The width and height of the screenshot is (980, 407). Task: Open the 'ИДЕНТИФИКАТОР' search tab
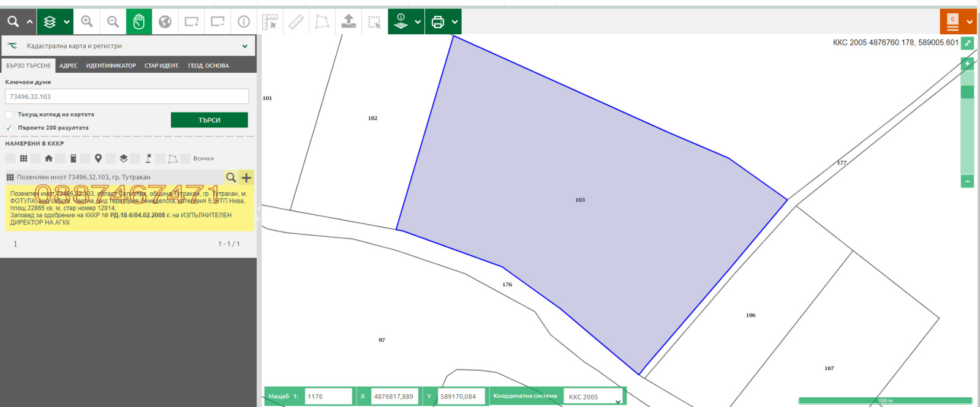[111, 65]
